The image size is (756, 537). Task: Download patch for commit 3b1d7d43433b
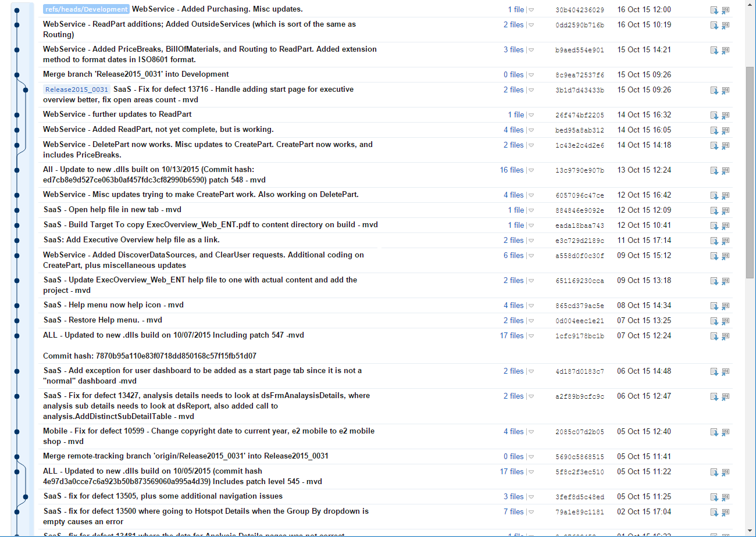[714, 91]
